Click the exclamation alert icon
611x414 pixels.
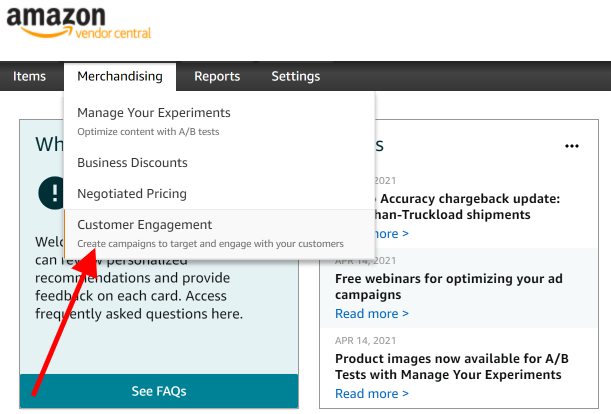tap(51, 193)
